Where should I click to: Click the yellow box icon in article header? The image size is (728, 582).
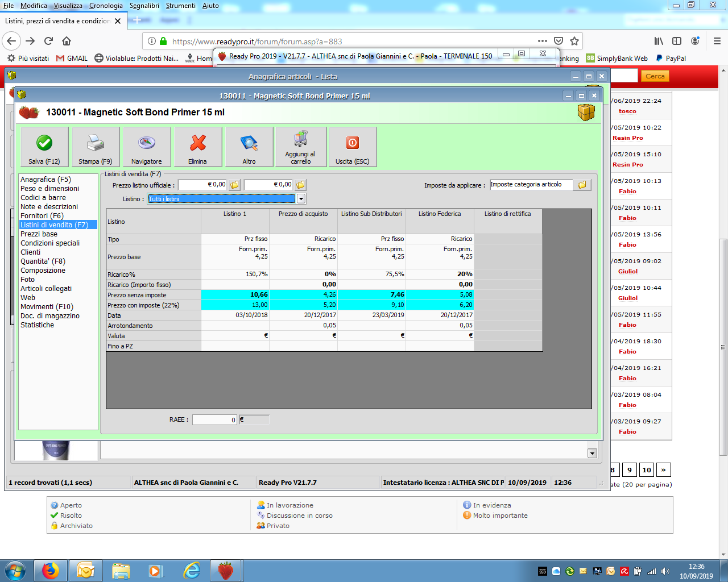pos(586,112)
